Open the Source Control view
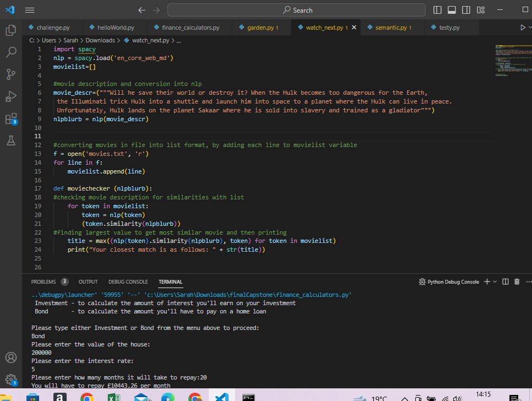Screen dimensions: 532x401 coord(11,74)
